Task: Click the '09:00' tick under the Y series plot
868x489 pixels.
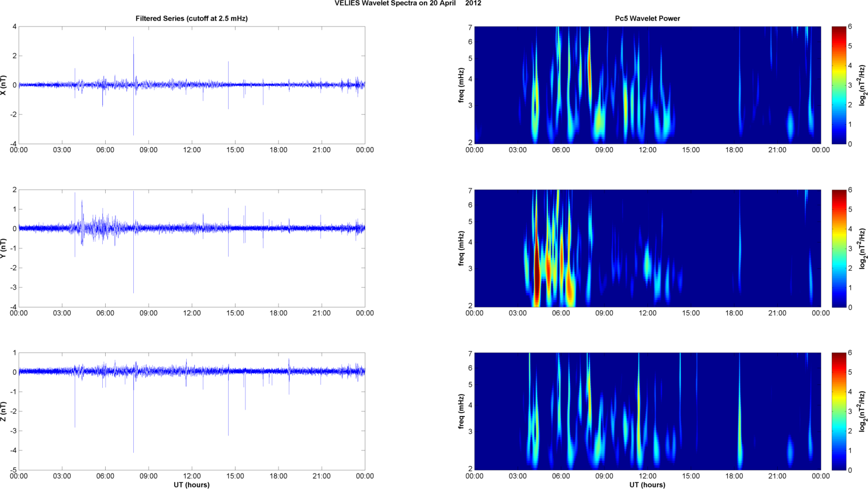Action: tap(148, 313)
